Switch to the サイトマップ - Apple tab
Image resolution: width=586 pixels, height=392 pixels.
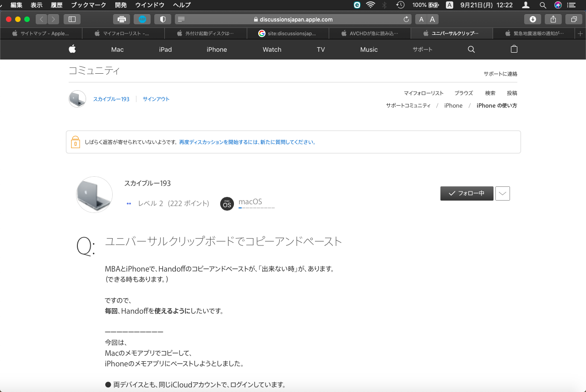pyautogui.click(x=41, y=33)
